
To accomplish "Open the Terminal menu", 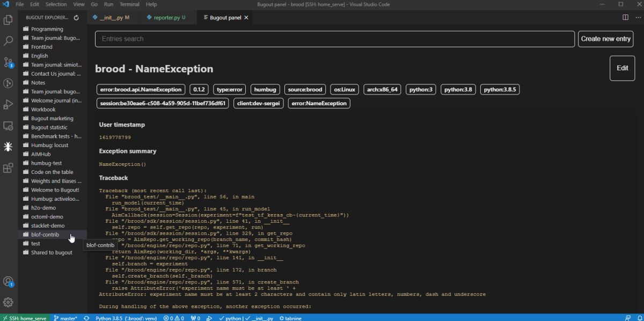I will pos(129,4).
